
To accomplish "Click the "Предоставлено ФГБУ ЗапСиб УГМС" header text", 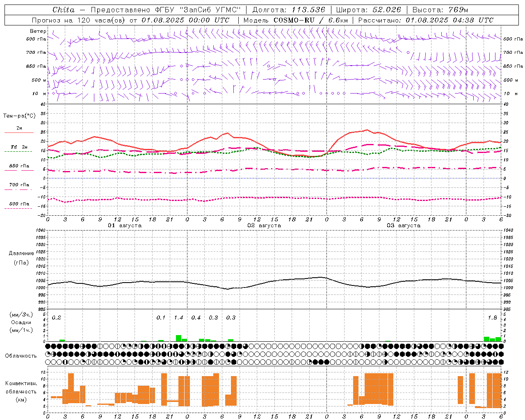I will (x=165, y=10).
